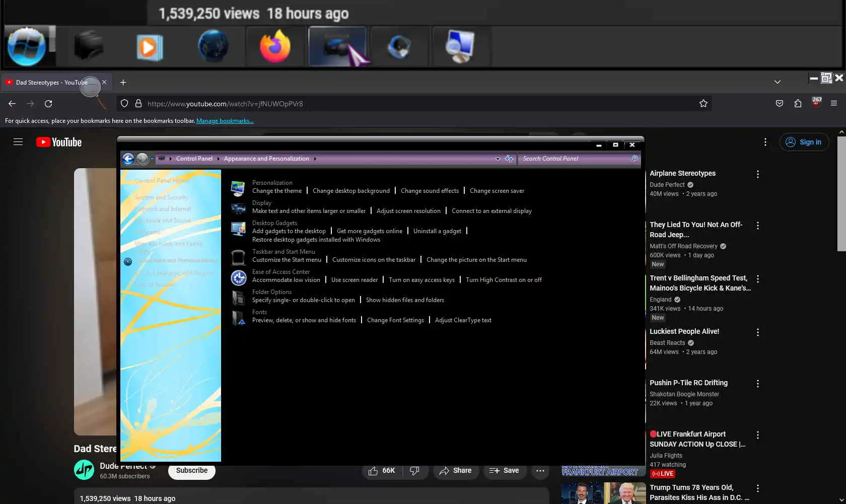Screen dimensions: 846x504
Task: Open the Ease of Access Center icon
Action: click(238, 277)
